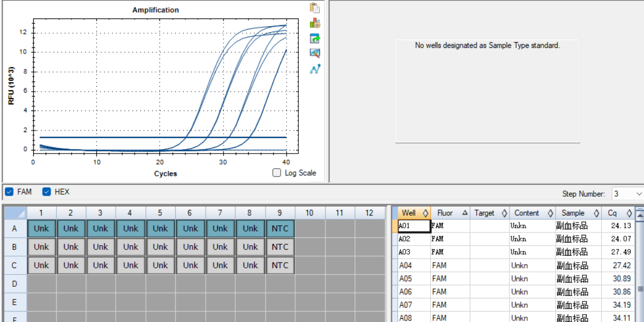This screenshot has height=322, width=644.
Task: Select plate row C header
Action: (15, 265)
